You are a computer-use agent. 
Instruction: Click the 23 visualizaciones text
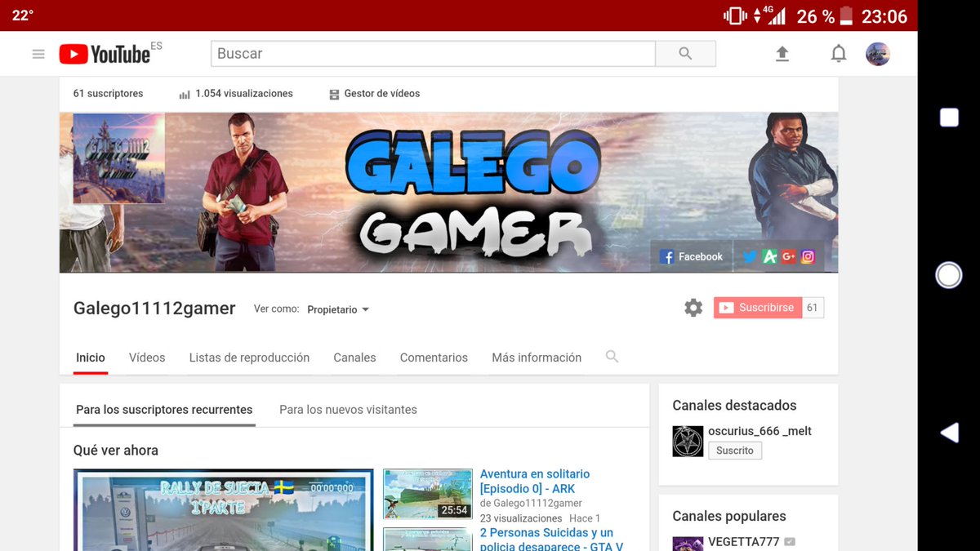tap(521, 518)
